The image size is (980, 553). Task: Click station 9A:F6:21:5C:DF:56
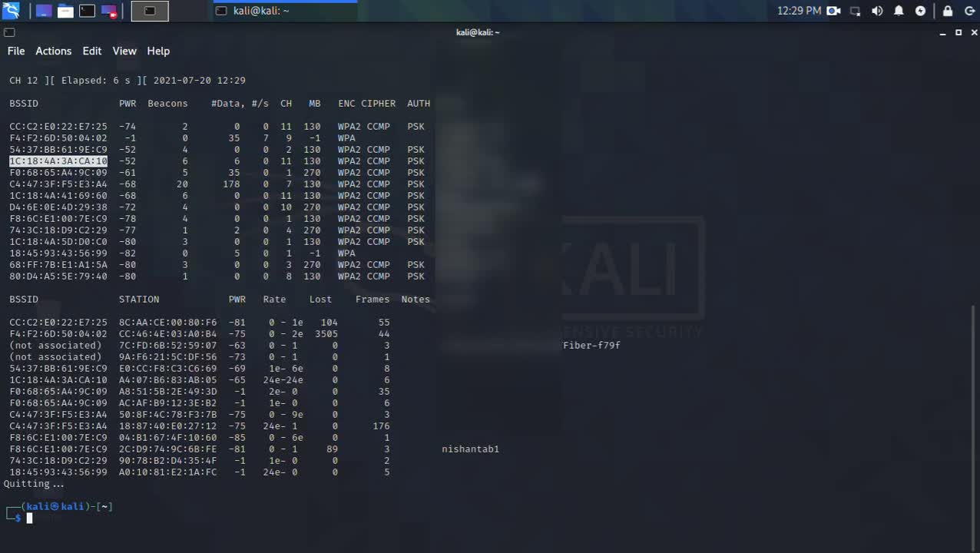[168, 357]
